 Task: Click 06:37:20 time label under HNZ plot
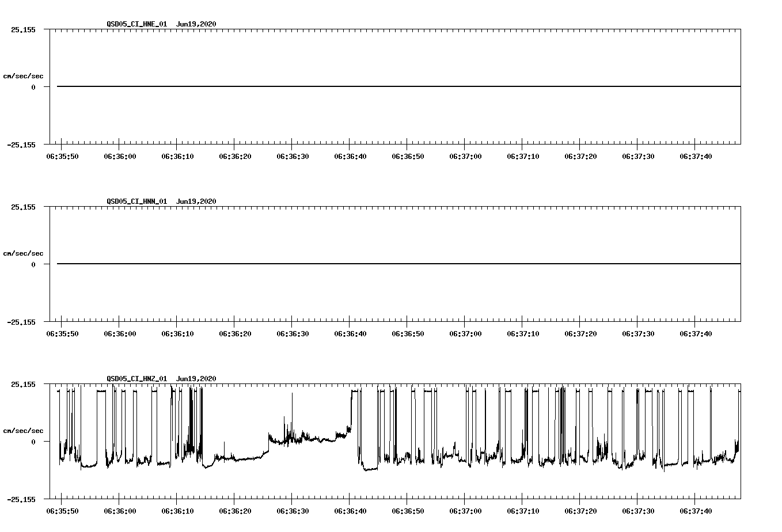[x=580, y=511]
